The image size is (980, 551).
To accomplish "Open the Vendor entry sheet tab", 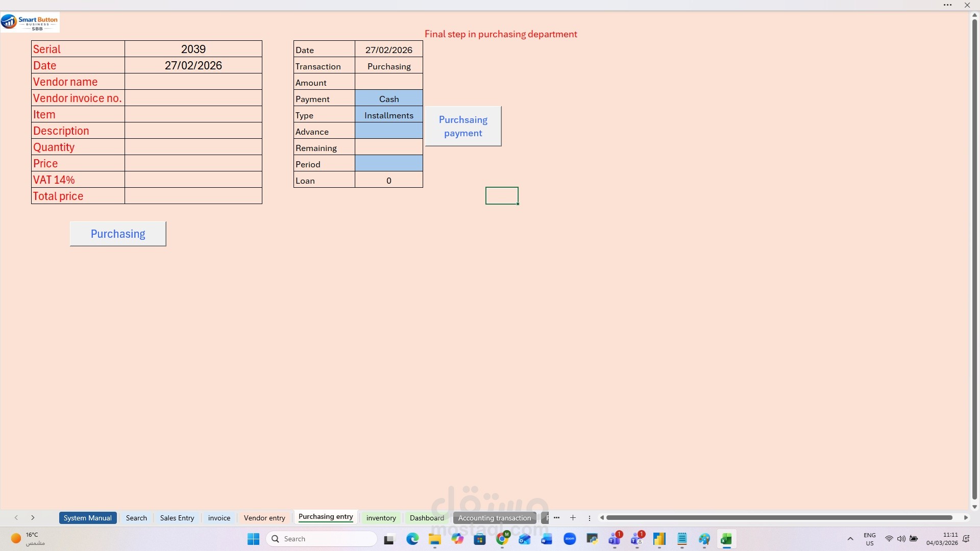I will pos(264,517).
